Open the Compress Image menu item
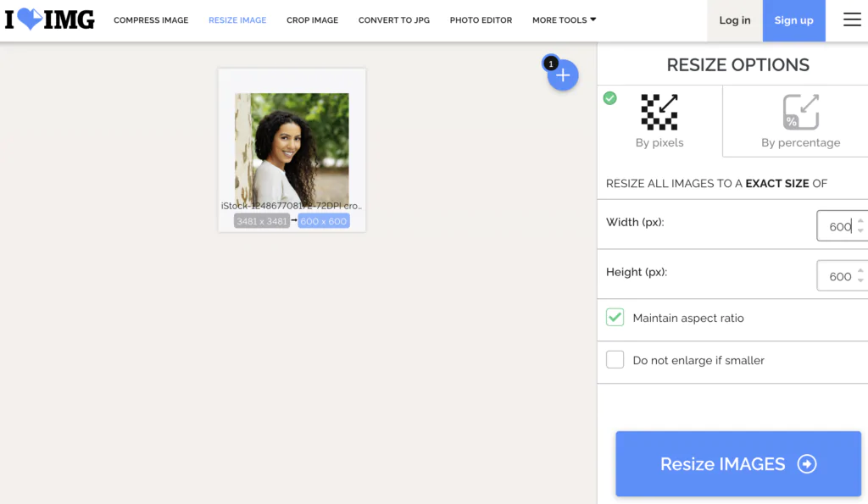 click(x=151, y=20)
